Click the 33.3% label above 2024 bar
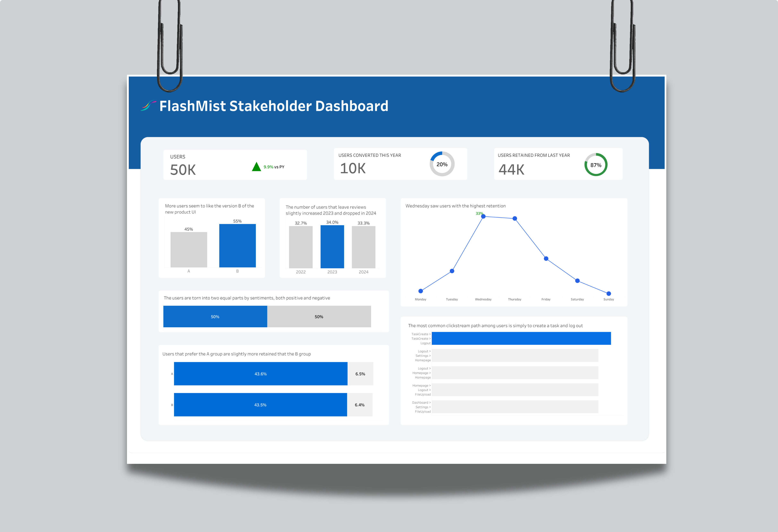778x532 pixels. click(364, 223)
